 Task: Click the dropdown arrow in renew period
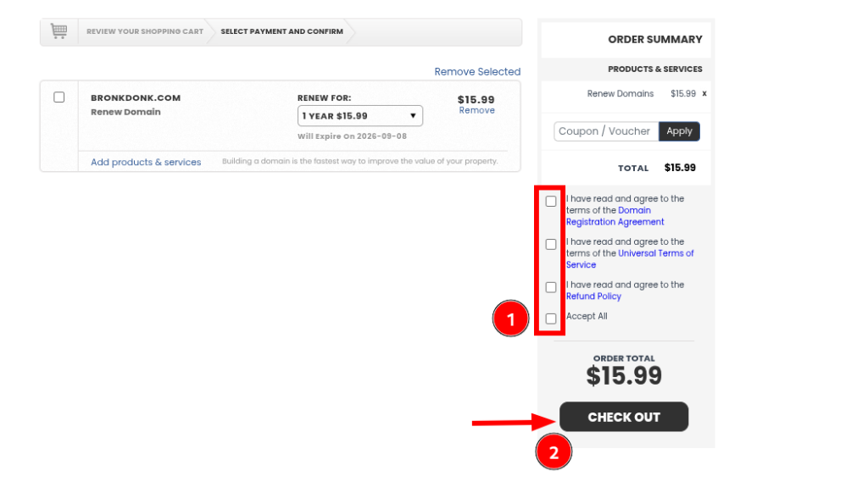[413, 116]
